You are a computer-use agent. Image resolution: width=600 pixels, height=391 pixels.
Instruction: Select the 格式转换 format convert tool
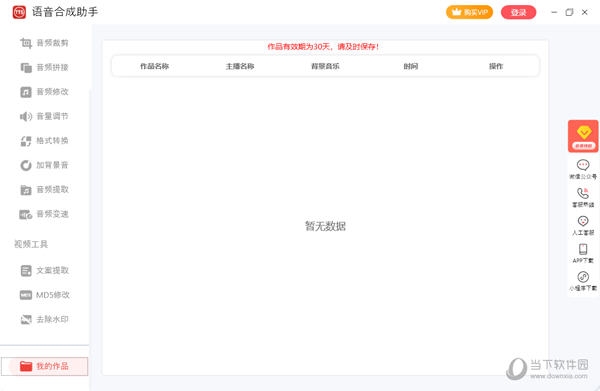(x=44, y=141)
